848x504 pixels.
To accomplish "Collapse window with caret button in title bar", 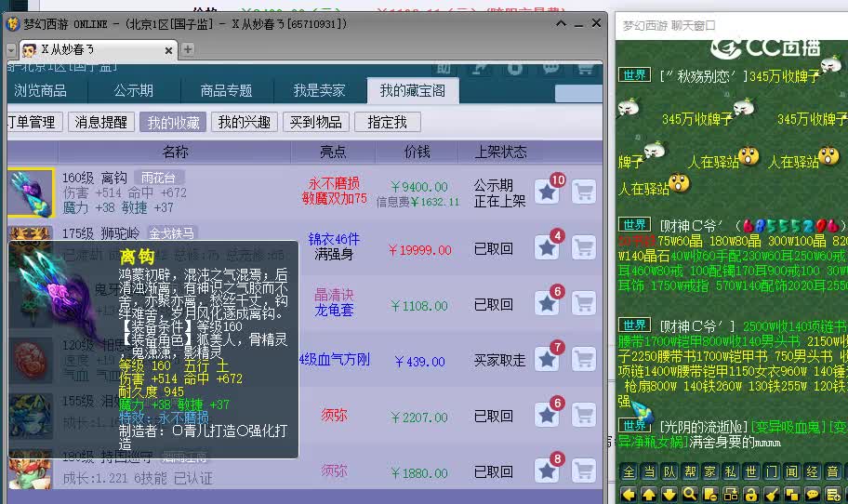I will pyautogui.click(x=561, y=24).
